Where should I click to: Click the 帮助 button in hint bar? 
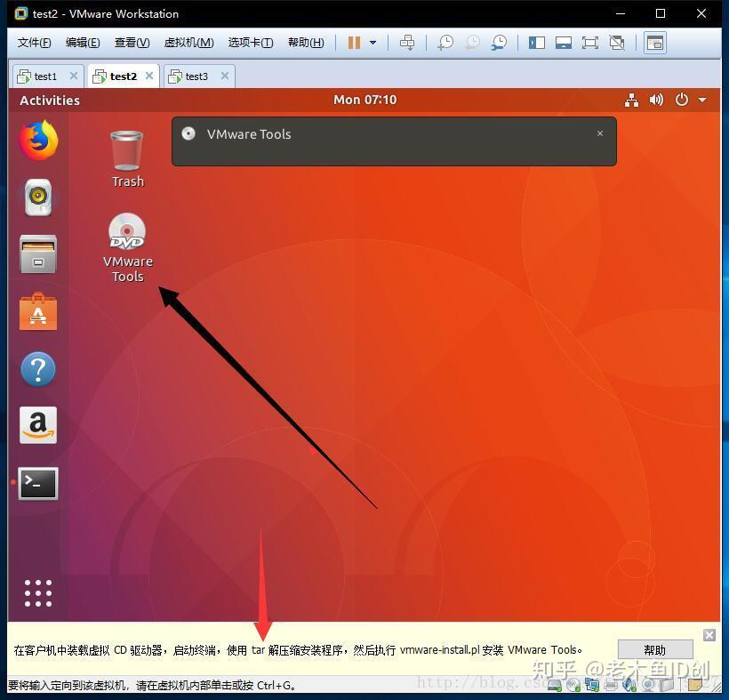tap(655, 649)
